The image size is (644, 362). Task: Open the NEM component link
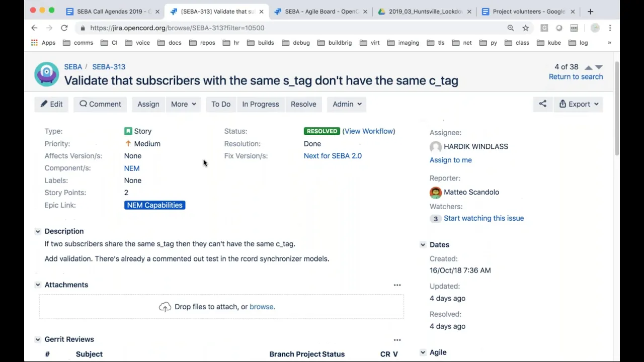pyautogui.click(x=132, y=168)
